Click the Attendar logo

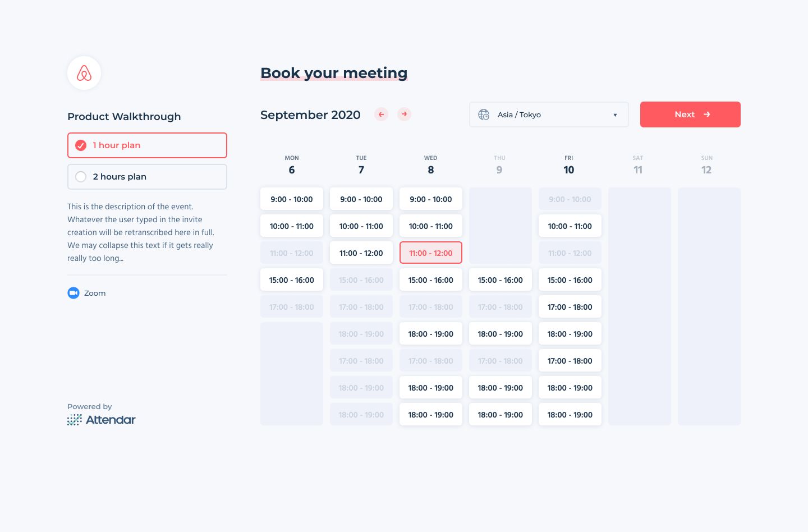(x=102, y=420)
